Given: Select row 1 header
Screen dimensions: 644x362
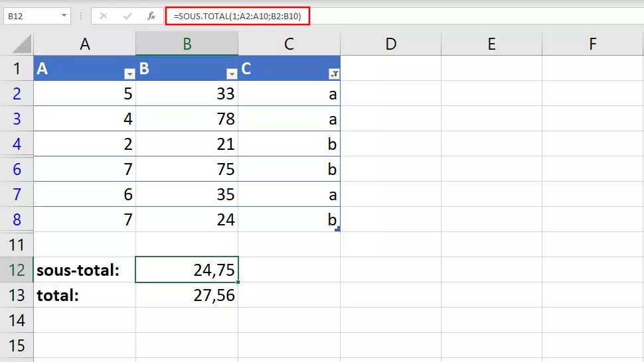Looking at the screenshot, I should (x=17, y=68).
